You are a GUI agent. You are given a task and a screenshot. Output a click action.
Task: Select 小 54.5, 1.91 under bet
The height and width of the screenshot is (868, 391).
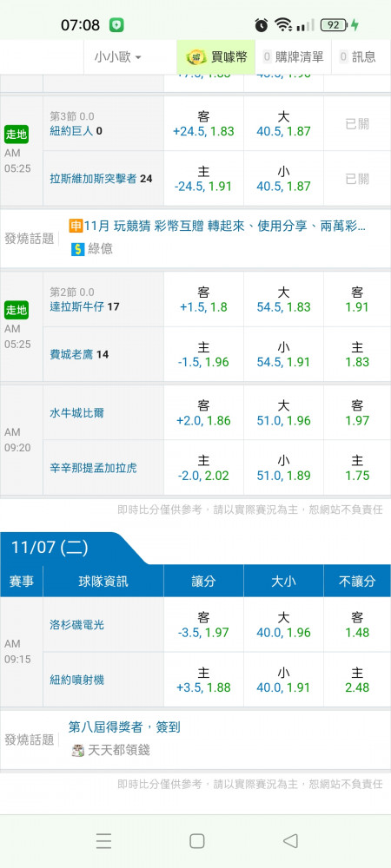283,354
